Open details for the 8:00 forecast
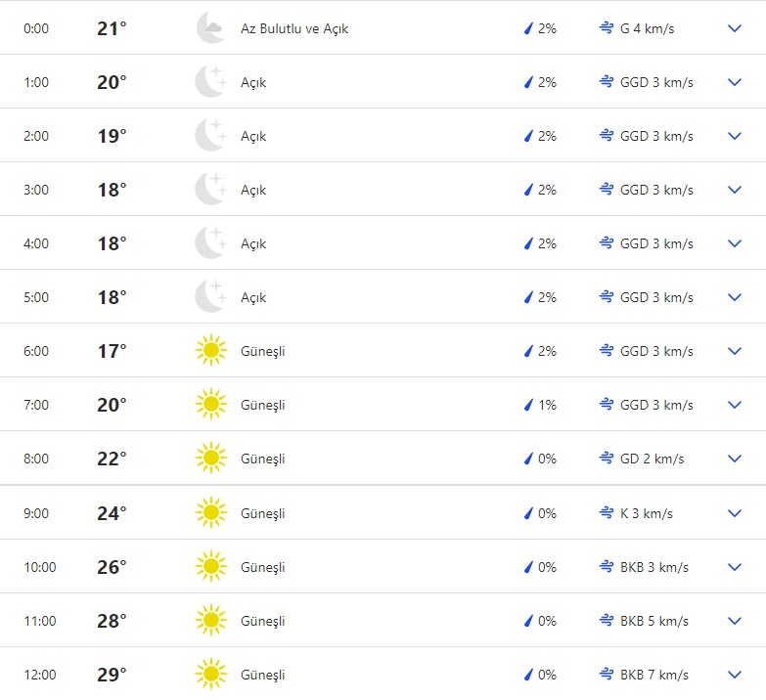This screenshot has height=700, width=766. [x=736, y=459]
